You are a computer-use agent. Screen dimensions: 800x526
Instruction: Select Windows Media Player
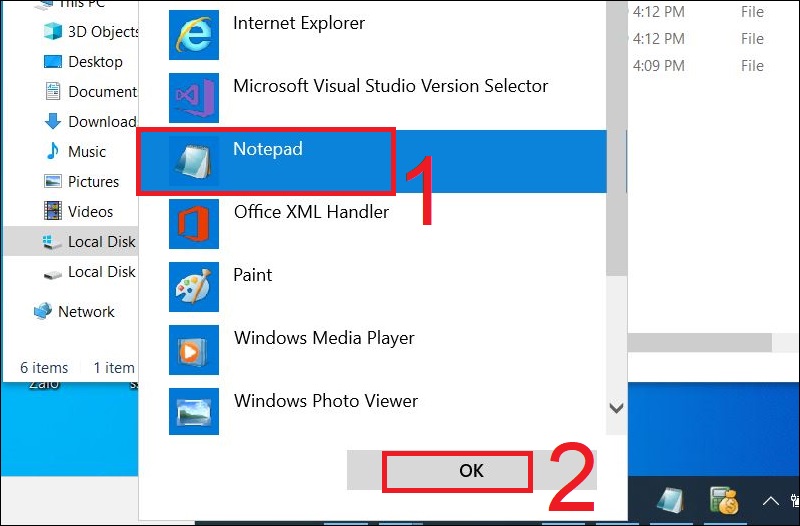point(324,339)
